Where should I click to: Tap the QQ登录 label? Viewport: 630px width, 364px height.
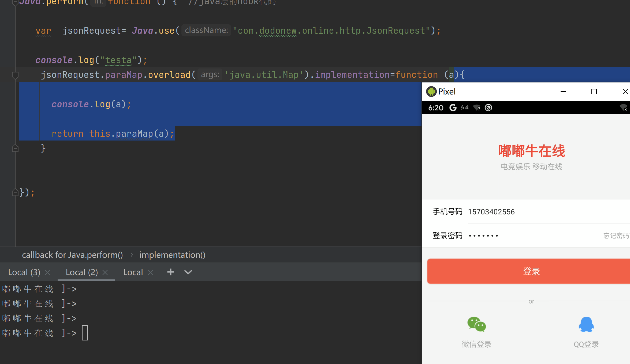(x=586, y=344)
